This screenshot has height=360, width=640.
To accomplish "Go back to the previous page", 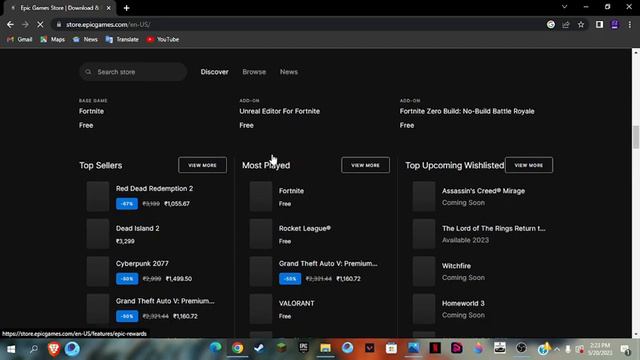I will [x=10, y=24].
